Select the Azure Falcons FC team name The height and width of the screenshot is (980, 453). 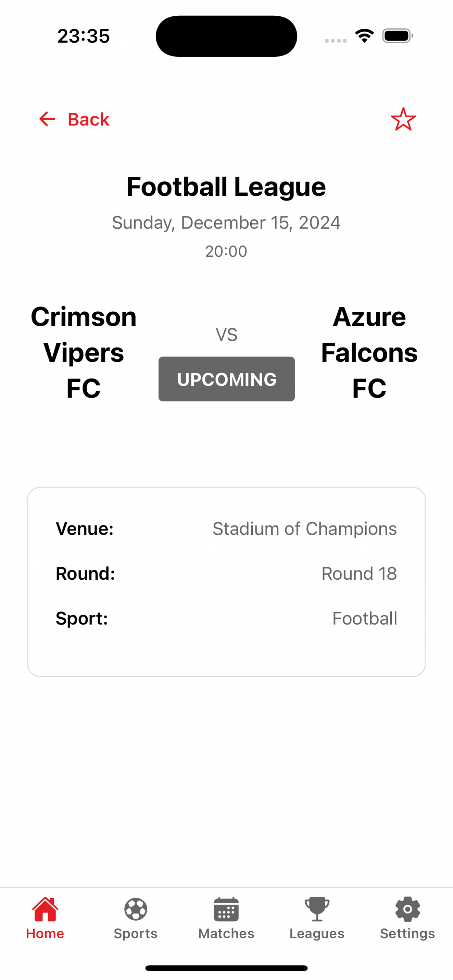(369, 352)
